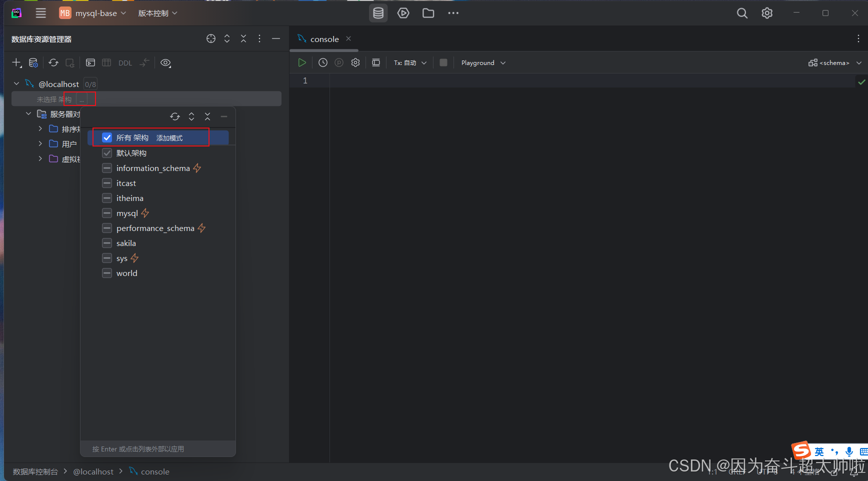Show more tool windows ellipsis

(x=453, y=13)
